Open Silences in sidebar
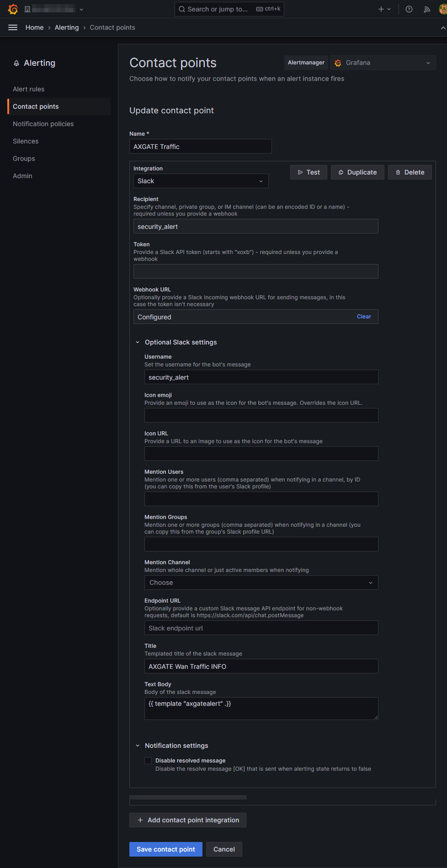 coord(26,141)
